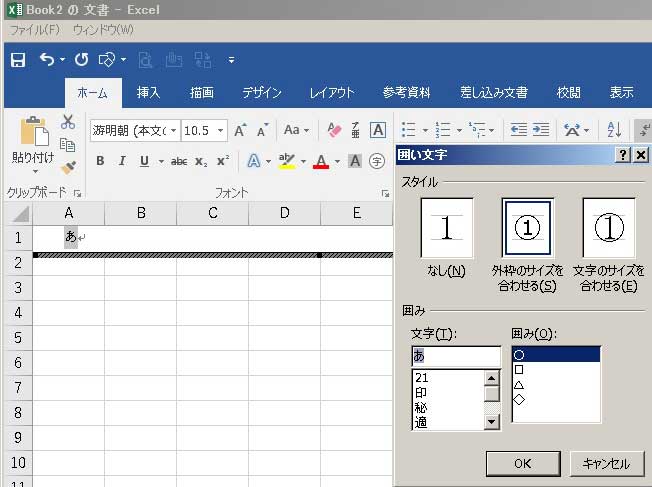Switch to the 挿入 tab
The image size is (652, 487).
pos(148,93)
